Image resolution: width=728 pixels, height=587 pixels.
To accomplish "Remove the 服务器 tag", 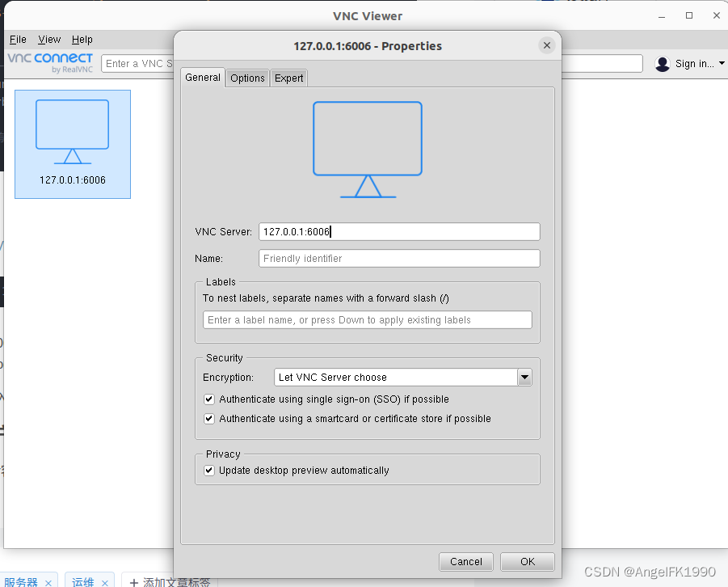I will pyautogui.click(x=48, y=583).
